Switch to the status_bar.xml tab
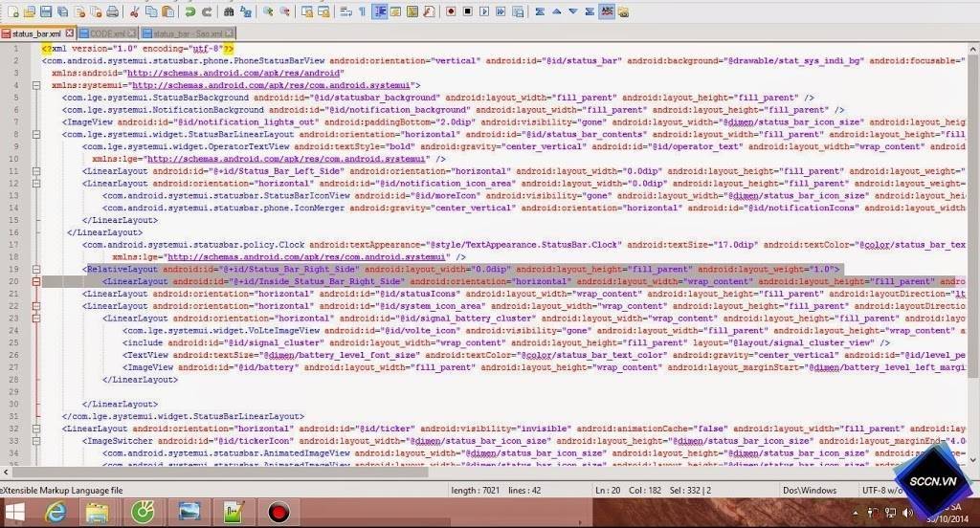 pos(37,33)
